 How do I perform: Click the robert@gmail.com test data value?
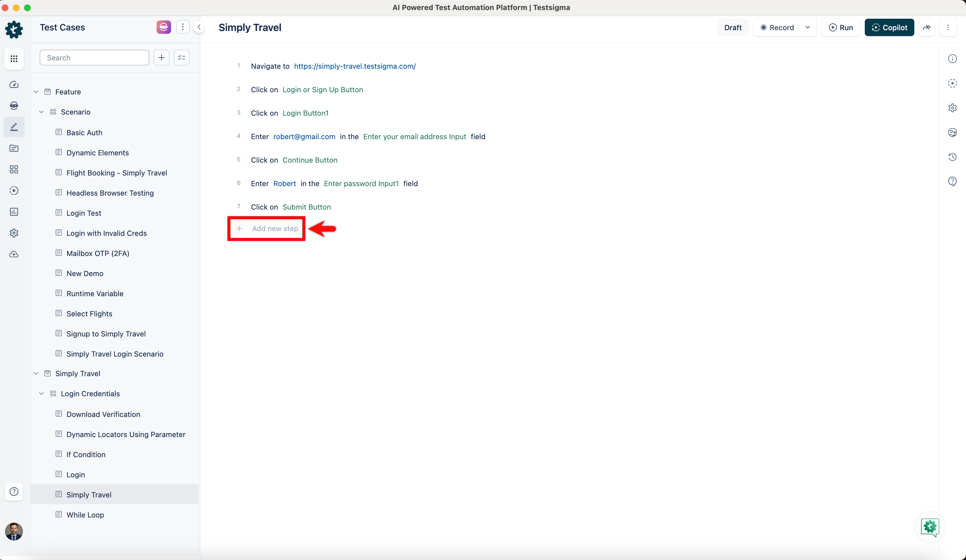coord(304,136)
